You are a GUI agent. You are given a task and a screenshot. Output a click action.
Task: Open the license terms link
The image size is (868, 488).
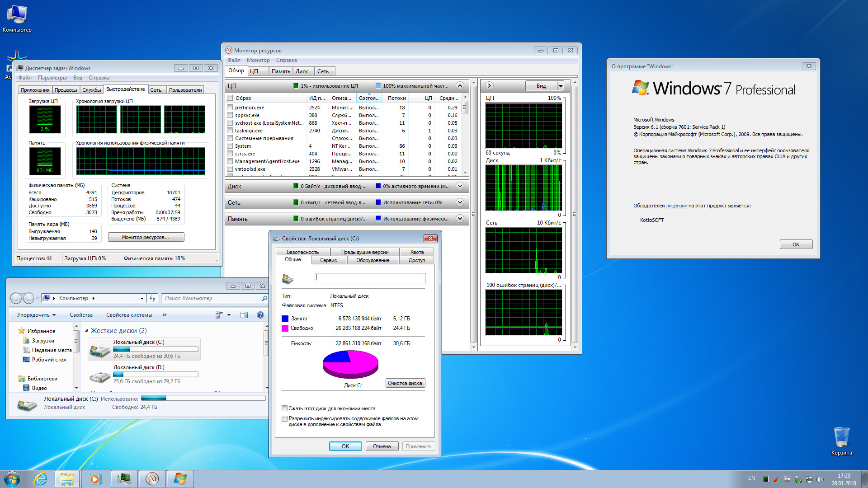pos(676,206)
